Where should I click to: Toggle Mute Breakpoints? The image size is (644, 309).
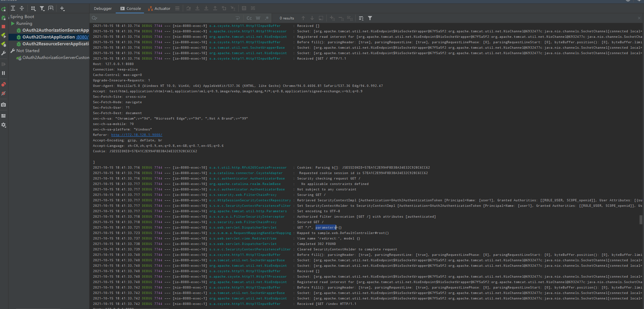coord(3,93)
